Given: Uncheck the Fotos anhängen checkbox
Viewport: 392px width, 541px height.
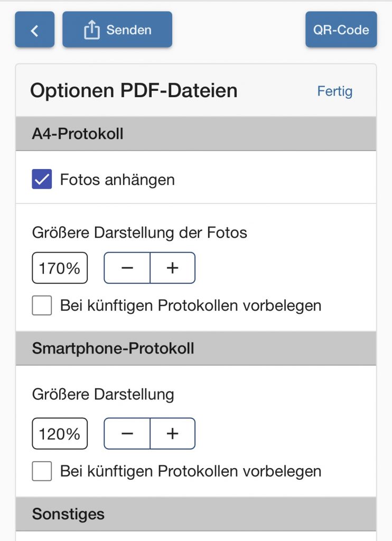Looking at the screenshot, I should tap(42, 180).
